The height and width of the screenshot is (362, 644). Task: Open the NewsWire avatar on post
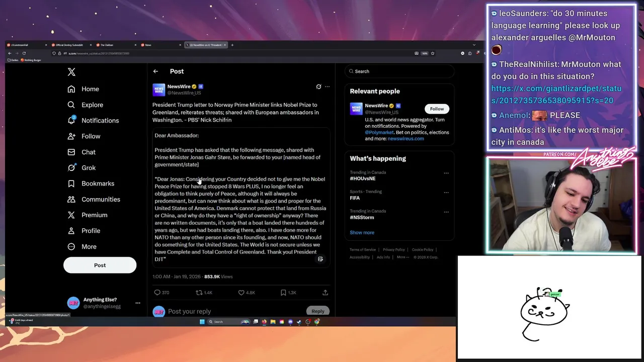point(158,90)
